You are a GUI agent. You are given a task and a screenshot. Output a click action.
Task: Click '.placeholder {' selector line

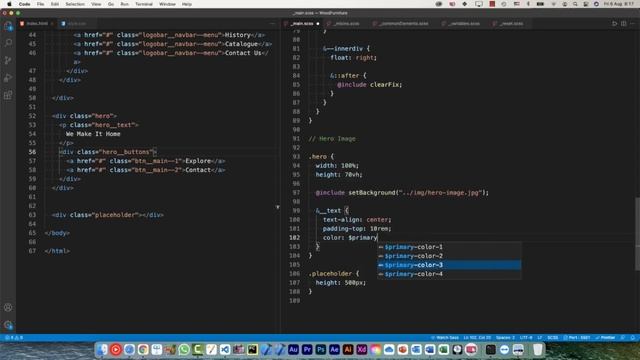[334, 273]
